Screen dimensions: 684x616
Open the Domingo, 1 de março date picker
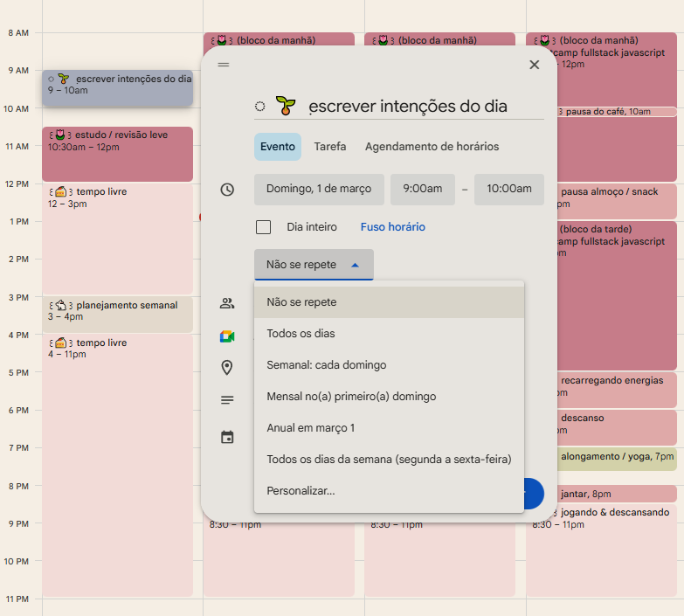[x=319, y=189]
